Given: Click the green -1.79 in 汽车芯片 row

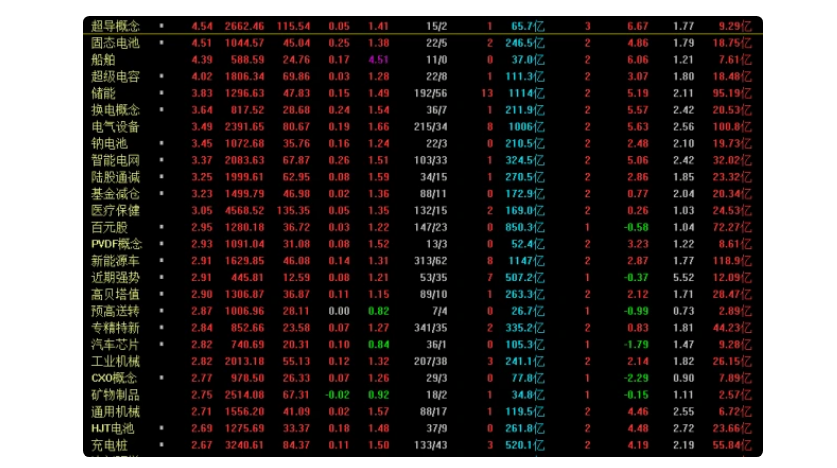Looking at the screenshot, I should tap(636, 344).
